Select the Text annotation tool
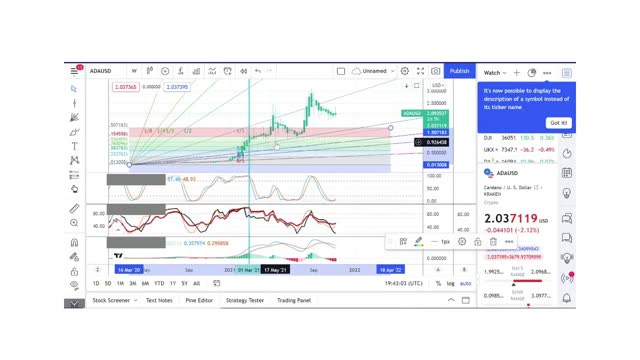This screenshot has width=640, height=360. pyautogui.click(x=74, y=146)
